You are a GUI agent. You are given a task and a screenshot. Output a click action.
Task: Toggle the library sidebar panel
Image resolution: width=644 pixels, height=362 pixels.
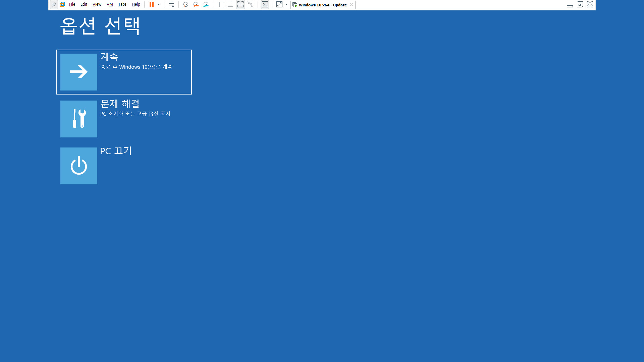point(220,5)
